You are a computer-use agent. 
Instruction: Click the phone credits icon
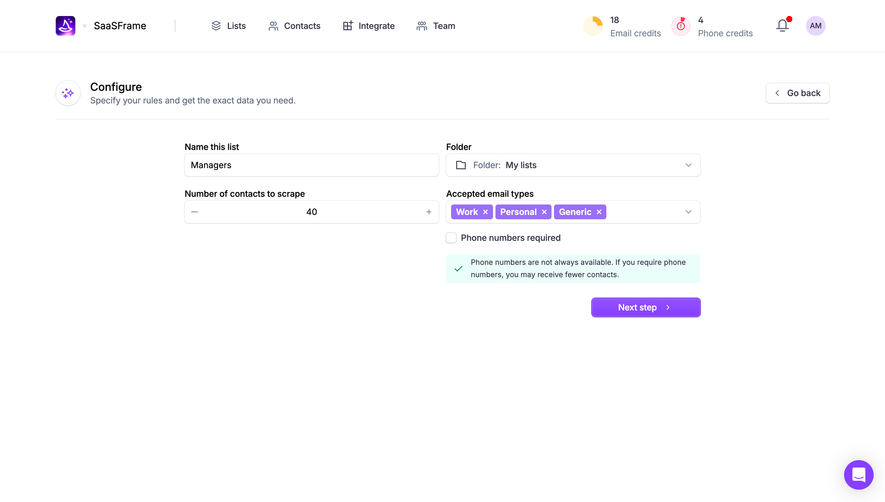pyautogui.click(x=681, y=26)
